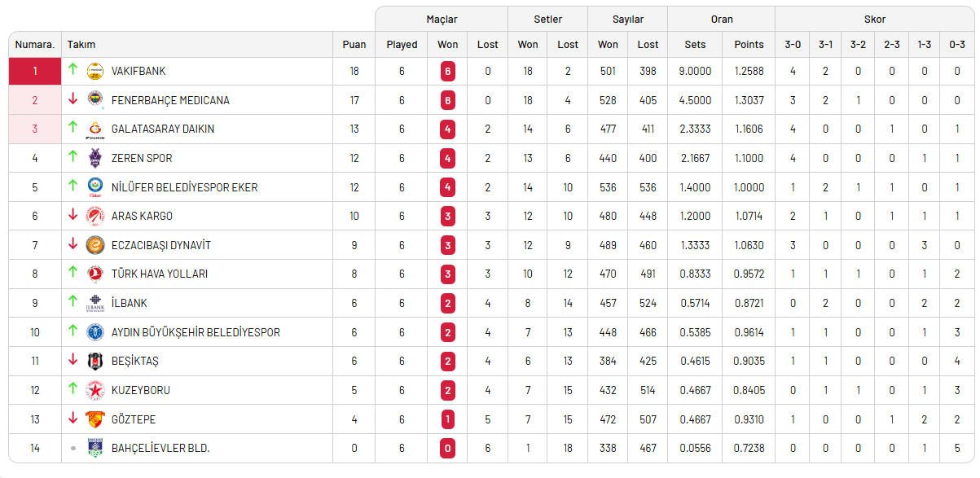Open AYDIN BÜYÜKŞEHİR BELEDİYESPOR team link
Image resolution: width=980 pixels, height=478 pixels.
point(196,332)
